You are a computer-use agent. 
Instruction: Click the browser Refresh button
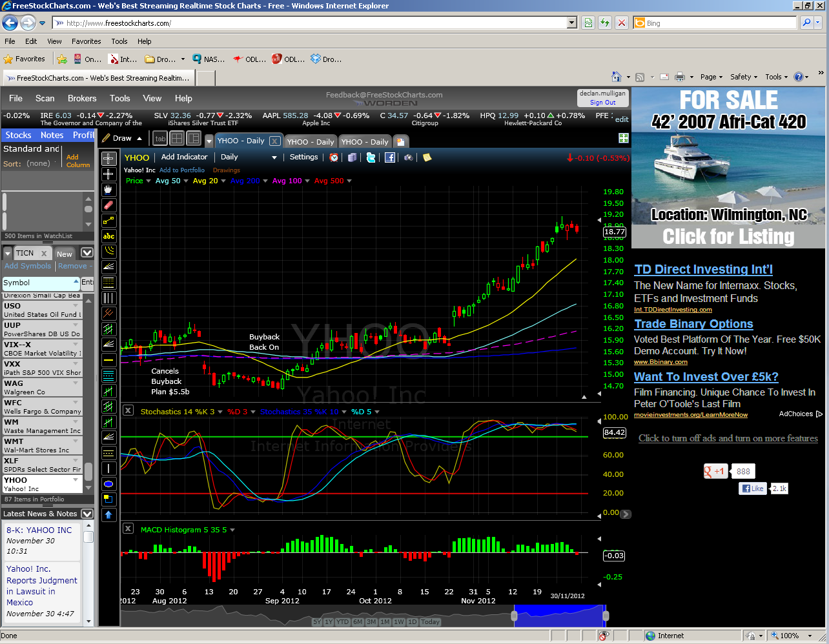pyautogui.click(x=605, y=23)
